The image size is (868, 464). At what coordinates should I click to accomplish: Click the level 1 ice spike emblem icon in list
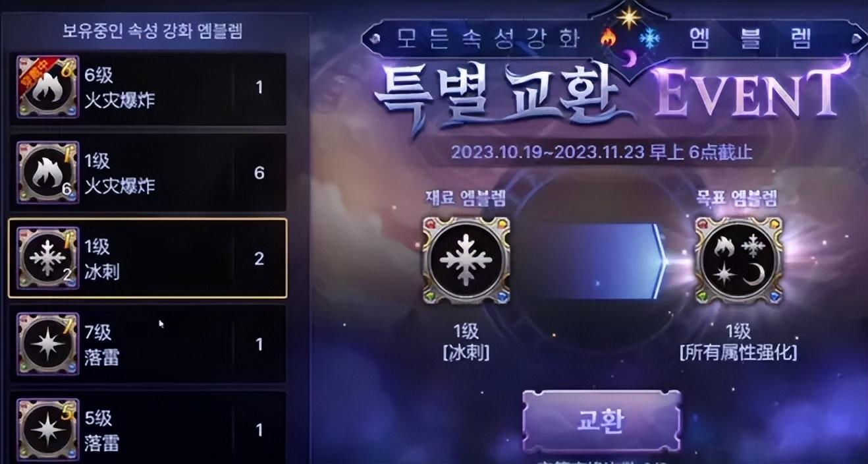[47, 258]
